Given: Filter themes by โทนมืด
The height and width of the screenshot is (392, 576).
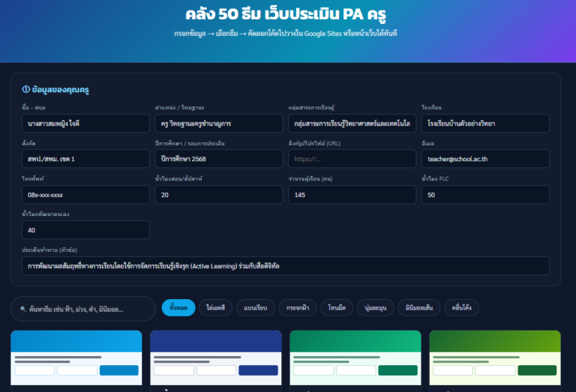Looking at the screenshot, I should click(337, 307).
